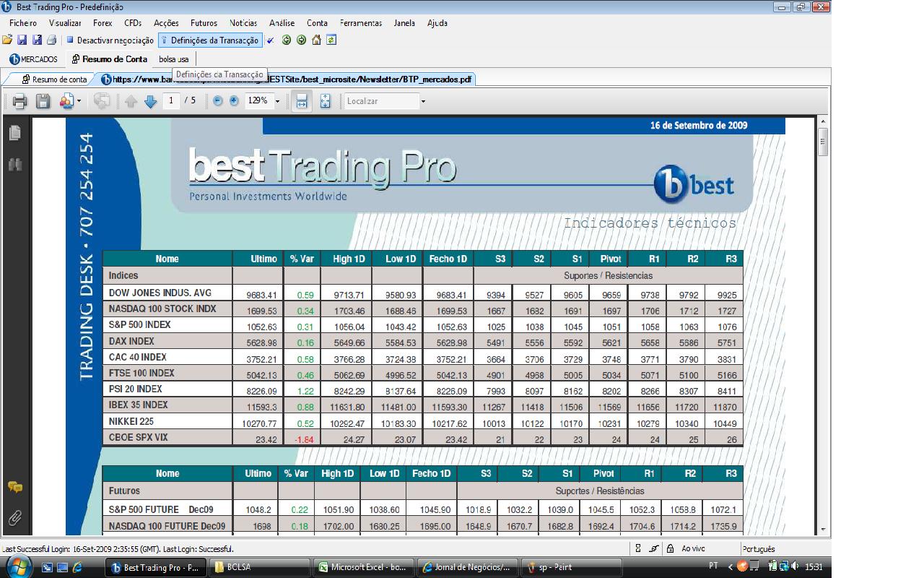The width and height of the screenshot is (924, 578).
Task: Toggle fit width scrolling mode icon
Action: pyautogui.click(x=302, y=101)
